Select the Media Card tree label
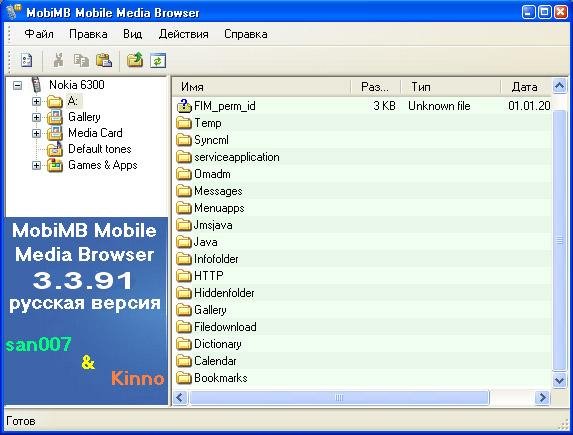 coord(95,133)
